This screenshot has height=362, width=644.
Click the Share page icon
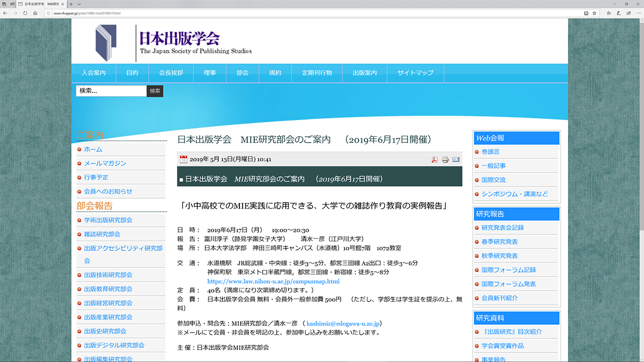pyautogui.click(x=627, y=13)
